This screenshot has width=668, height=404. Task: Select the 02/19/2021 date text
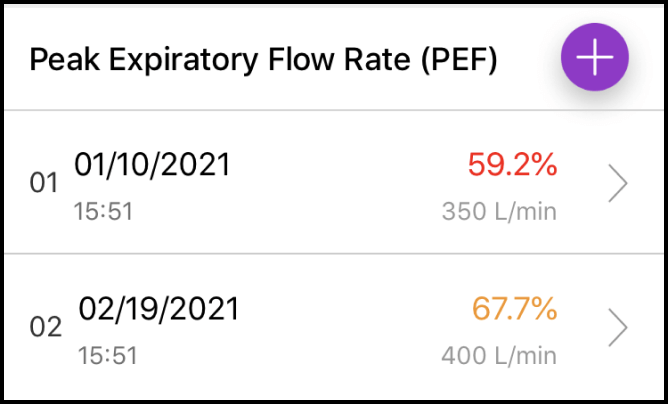[157, 309]
